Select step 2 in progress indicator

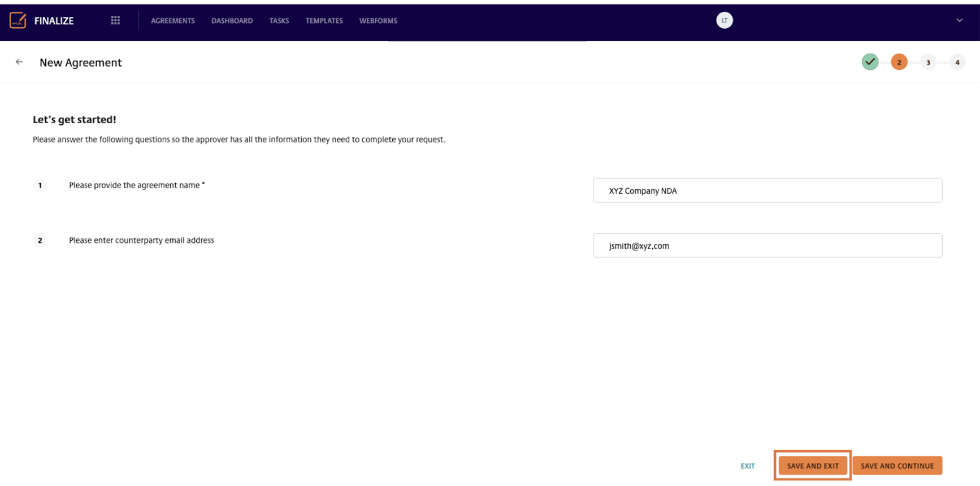click(x=899, y=62)
